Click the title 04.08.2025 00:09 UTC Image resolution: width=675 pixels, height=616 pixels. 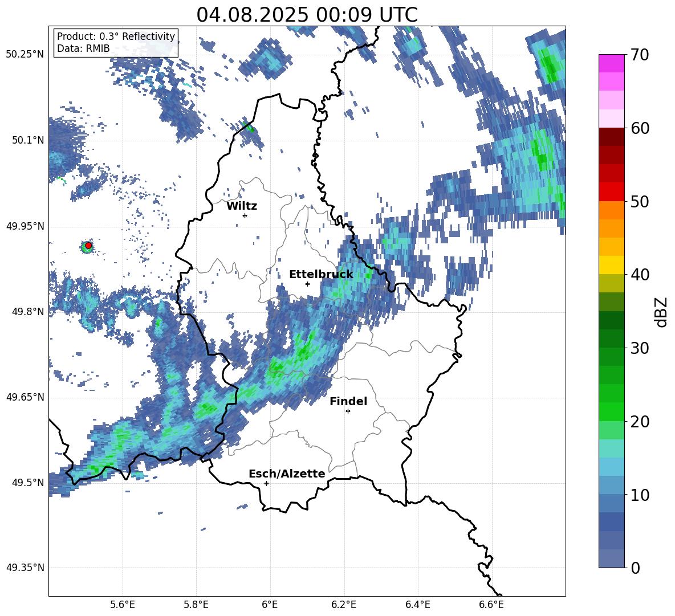[x=307, y=15]
